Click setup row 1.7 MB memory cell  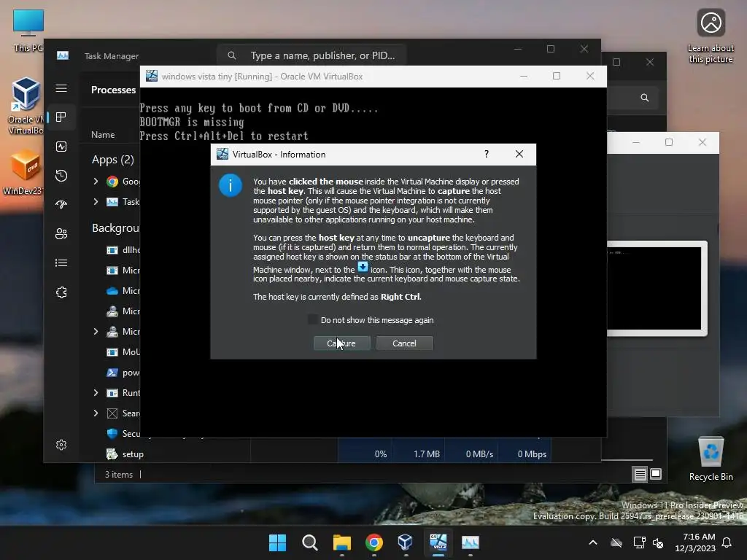click(x=419, y=454)
